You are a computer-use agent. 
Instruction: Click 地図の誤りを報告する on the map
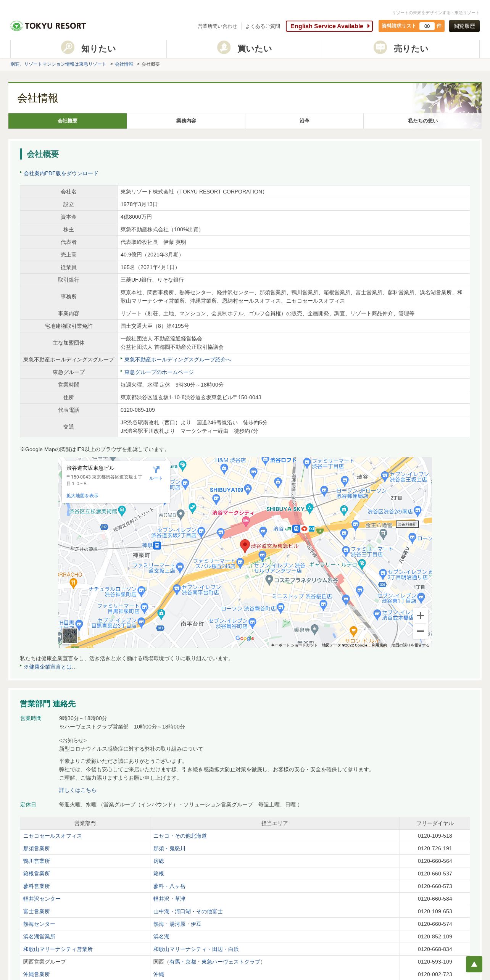(410, 645)
